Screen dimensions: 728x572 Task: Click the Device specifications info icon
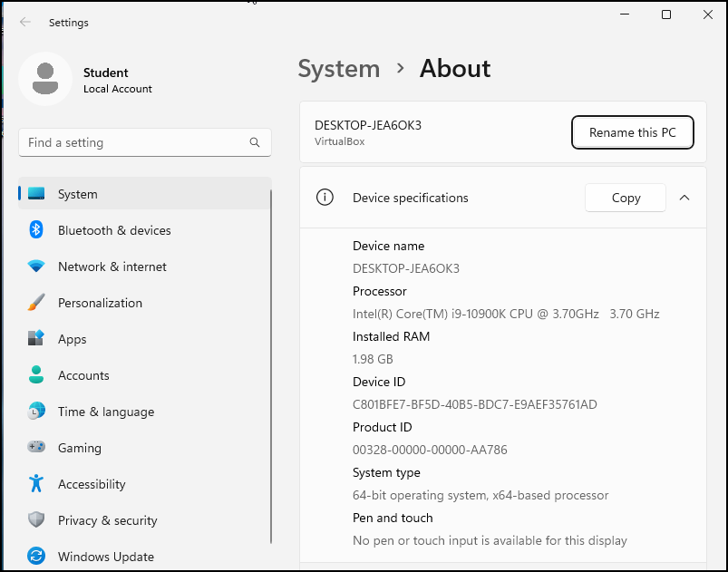[325, 198]
